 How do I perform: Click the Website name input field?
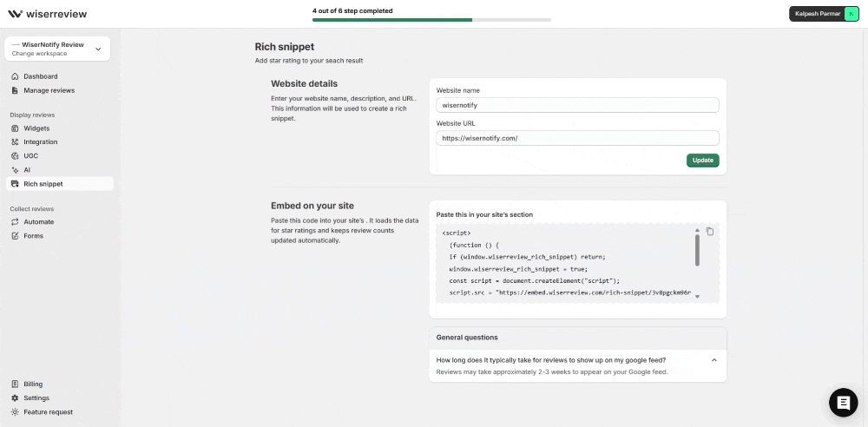pyautogui.click(x=577, y=105)
